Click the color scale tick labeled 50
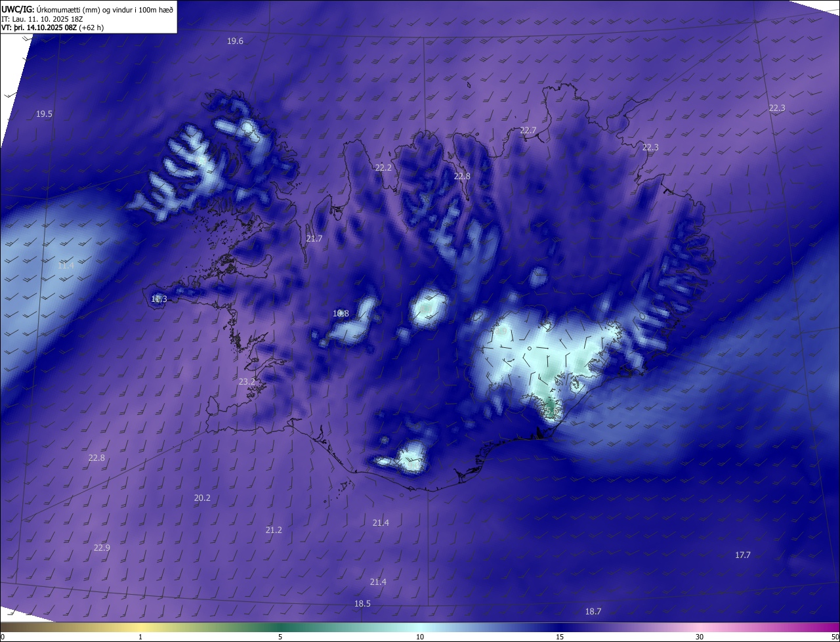The image size is (840, 642). 835,637
